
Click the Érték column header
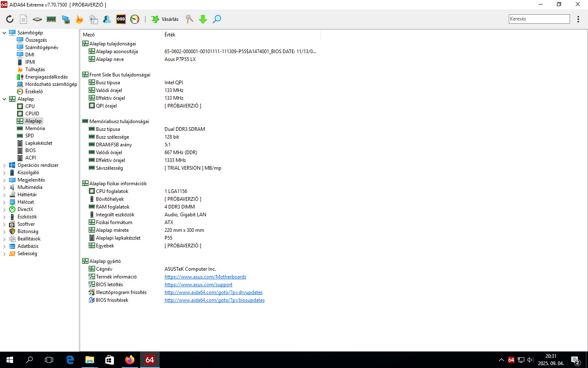[241, 35]
